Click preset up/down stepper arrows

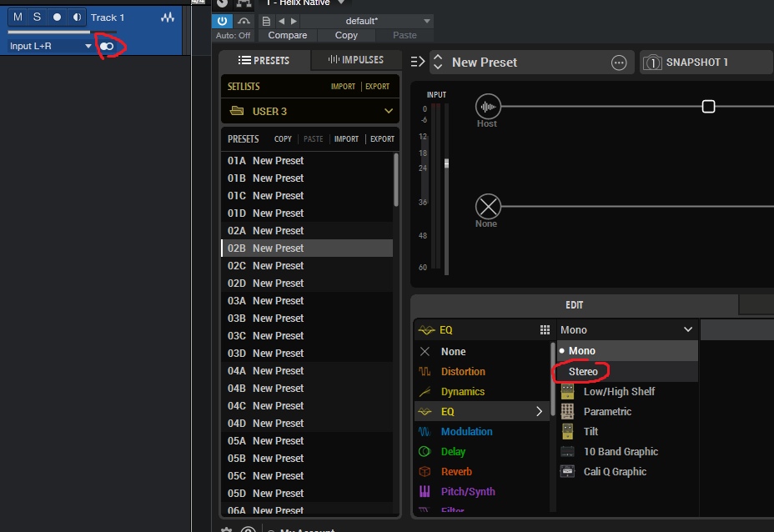[438, 63]
